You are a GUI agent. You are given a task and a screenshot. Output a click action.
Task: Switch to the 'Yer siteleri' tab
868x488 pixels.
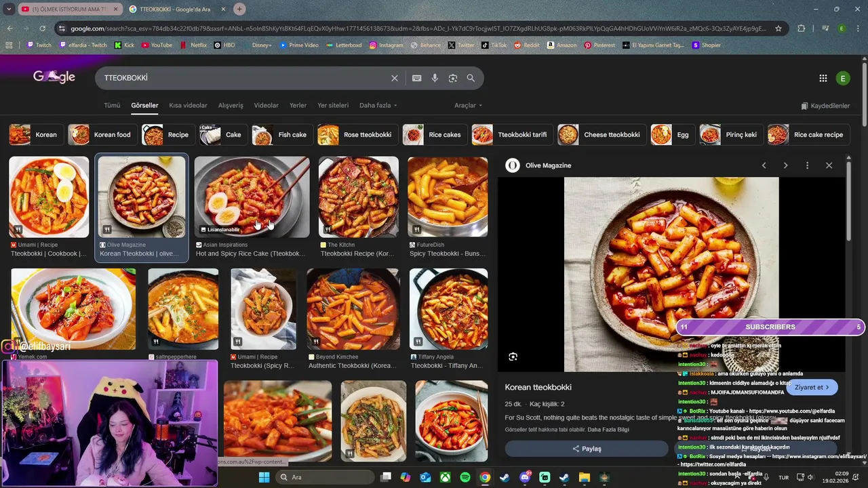333,106
